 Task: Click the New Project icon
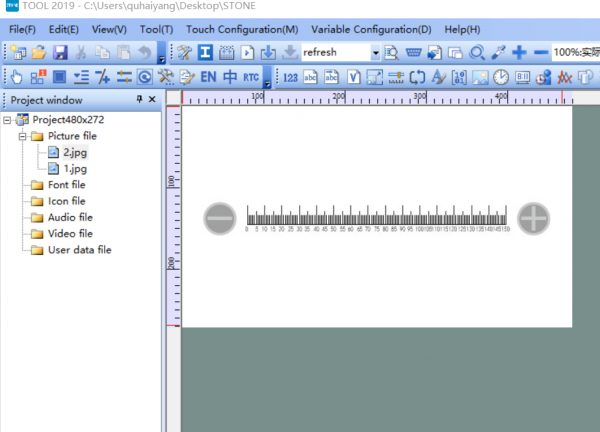pyautogui.click(x=18, y=52)
